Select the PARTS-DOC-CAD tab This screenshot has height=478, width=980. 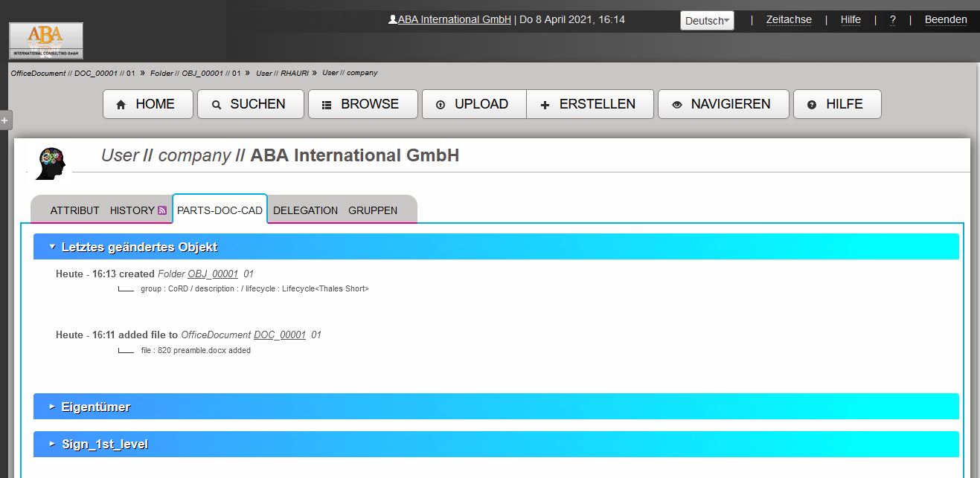coord(220,210)
